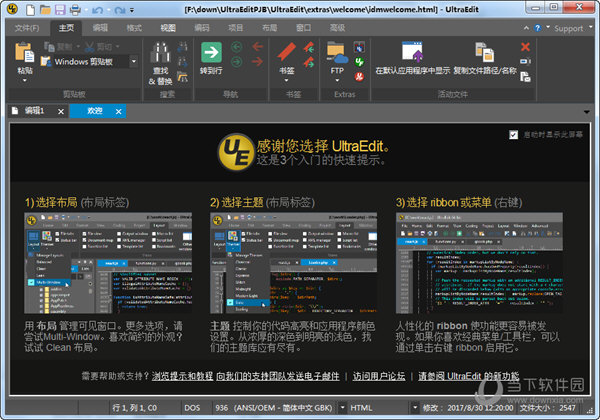The width and height of the screenshot is (600, 420).
Task: Launch the green round Extras app icon
Action: coord(359,62)
